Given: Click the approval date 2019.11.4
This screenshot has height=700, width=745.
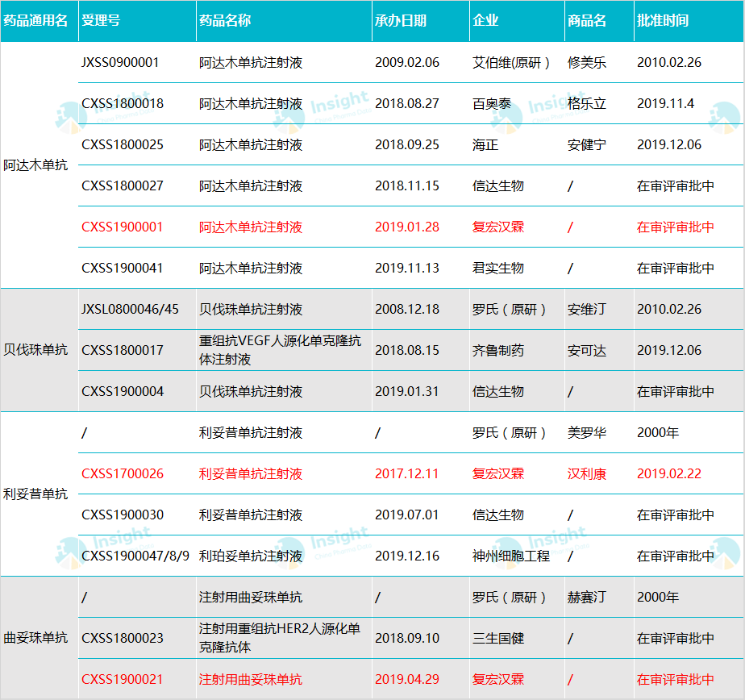Looking at the screenshot, I should (666, 103).
